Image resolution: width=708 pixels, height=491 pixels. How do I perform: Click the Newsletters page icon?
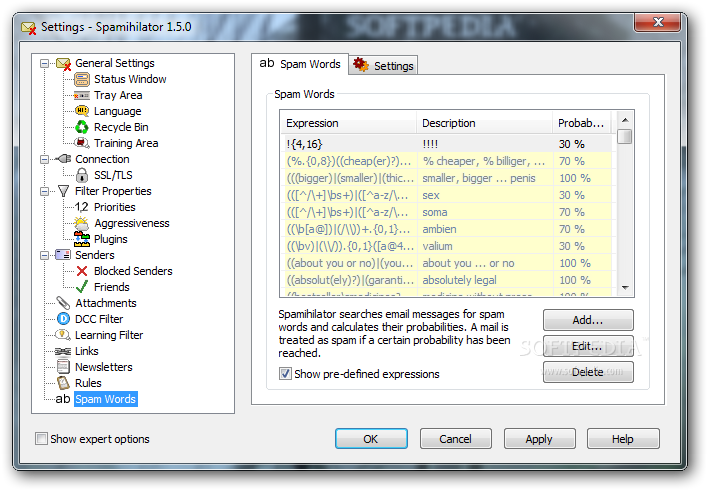[x=63, y=367]
